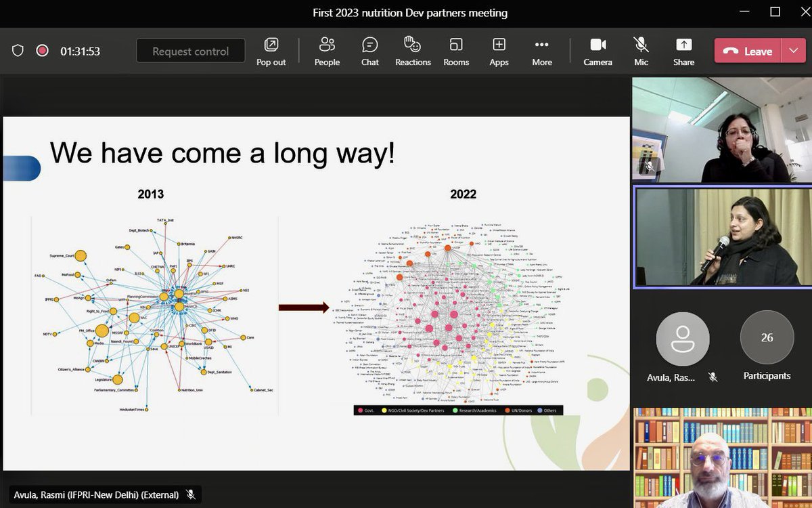Unmute the Mic

[641, 51]
